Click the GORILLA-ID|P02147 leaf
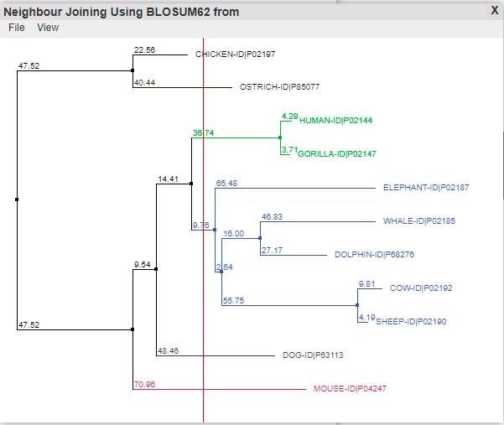504x425 pixels. coord(336,154)
